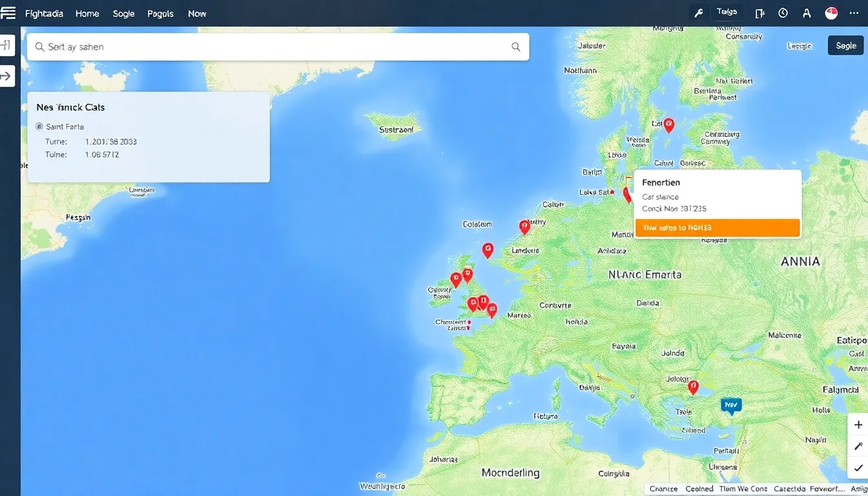Click the search field on the map

pyautogui.click(x=271, y=47)
